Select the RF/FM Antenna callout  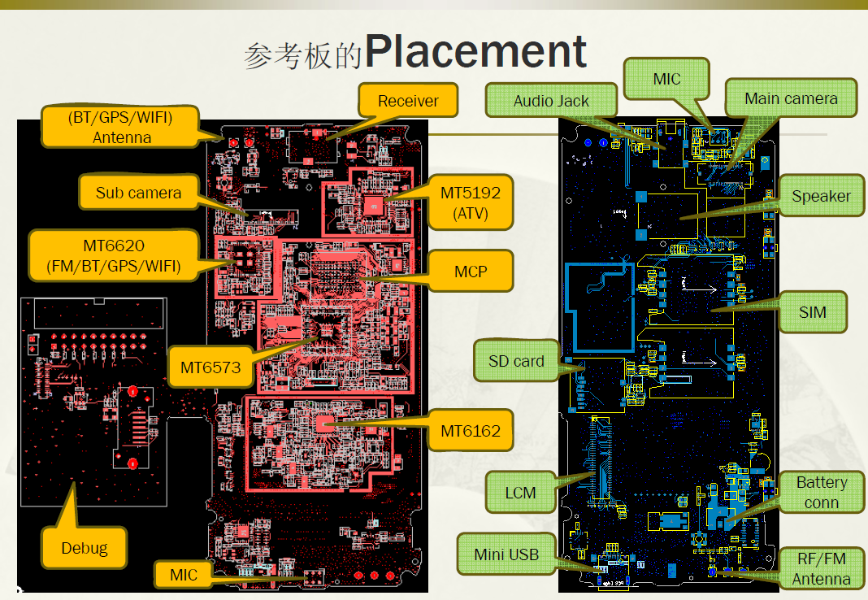(x=822, y=568)
